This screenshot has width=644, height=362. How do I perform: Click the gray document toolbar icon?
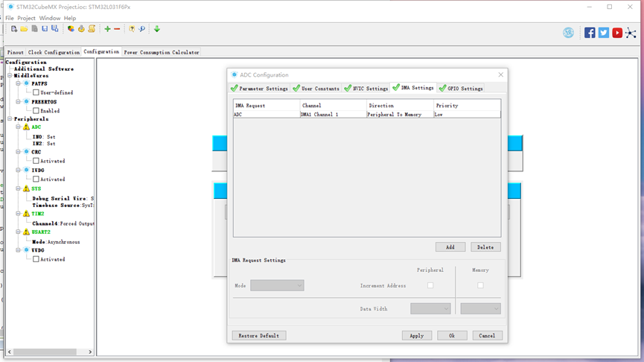[34, 29]
